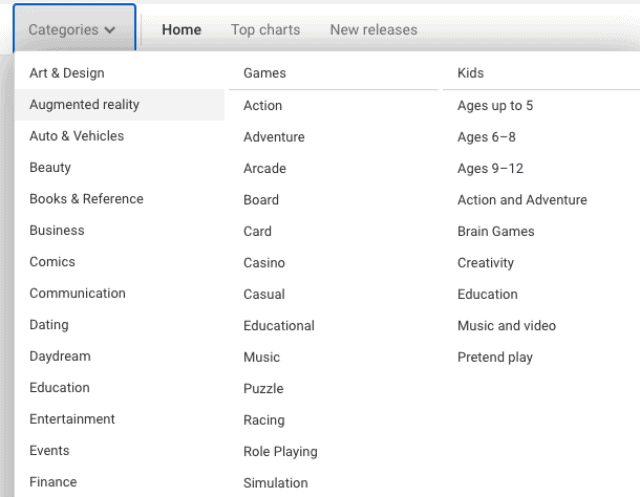The width and height of the screenshot is (640, 497).
Task: Open the Simulation games category
Action: 276,483
